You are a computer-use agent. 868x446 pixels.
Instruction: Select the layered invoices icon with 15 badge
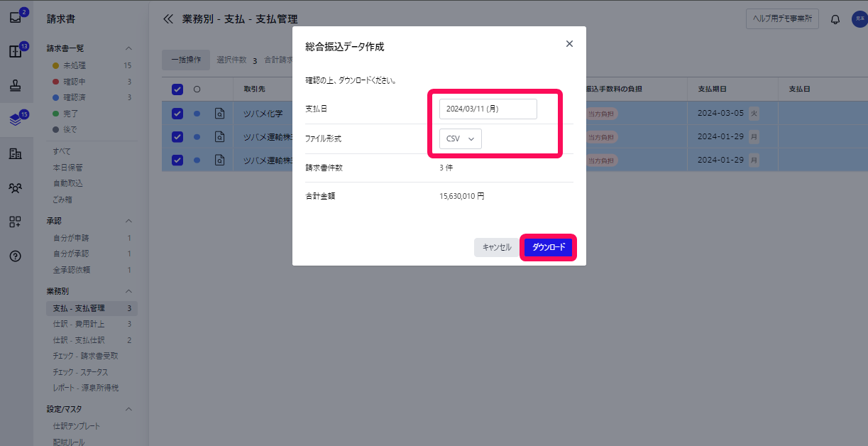[16, 120]
